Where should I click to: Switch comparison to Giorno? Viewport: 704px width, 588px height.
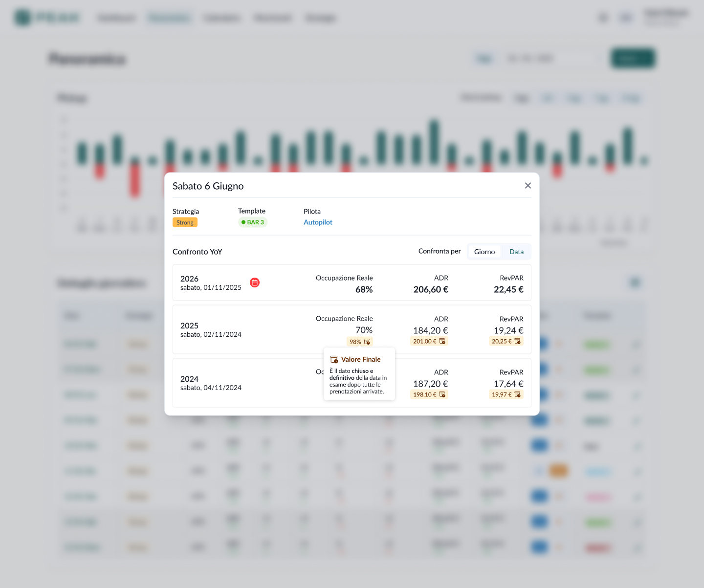484,252
